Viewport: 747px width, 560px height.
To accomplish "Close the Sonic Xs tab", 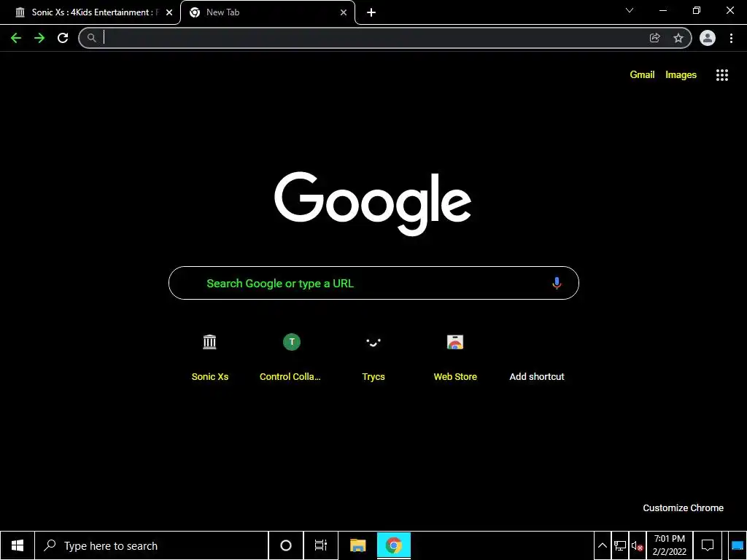I will pos(169,12).
